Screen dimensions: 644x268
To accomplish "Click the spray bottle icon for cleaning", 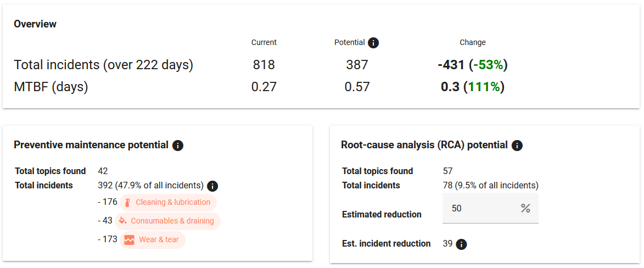I will pos(127,203).
